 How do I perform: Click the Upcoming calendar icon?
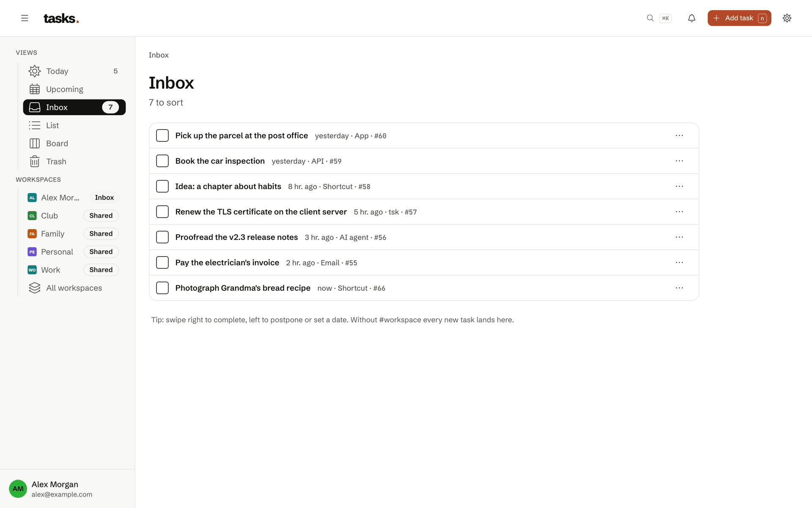(x=35, y=89)
